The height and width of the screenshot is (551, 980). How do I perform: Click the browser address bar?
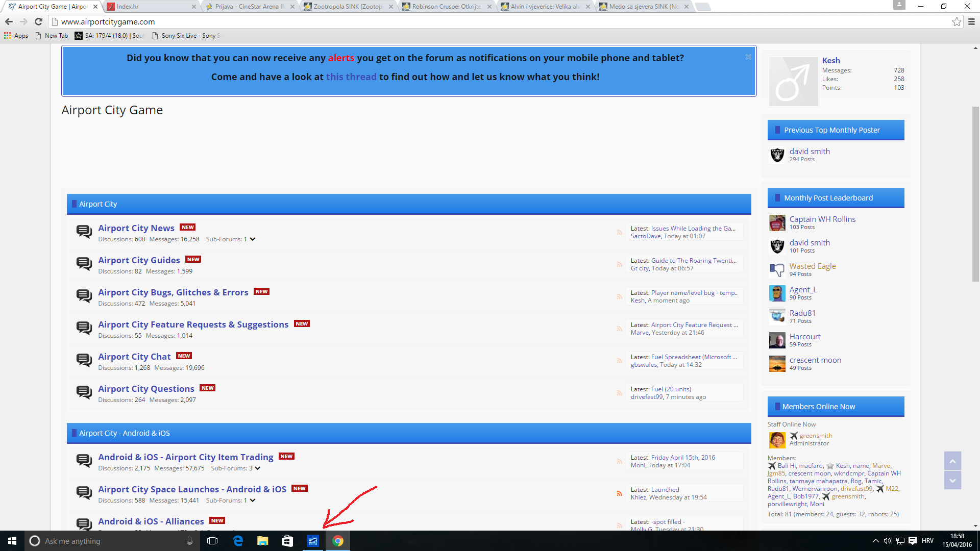pos(500,21)
